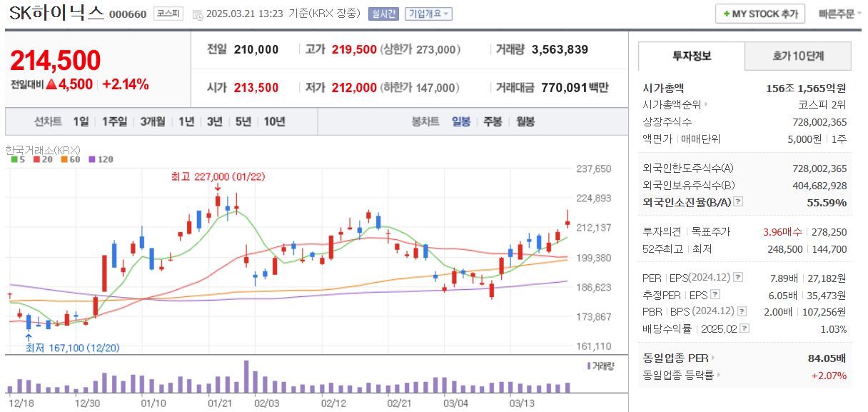This screenshot has height=412, width=868.
Task: Click the 코스피 market badge
Action: (168, 14)
